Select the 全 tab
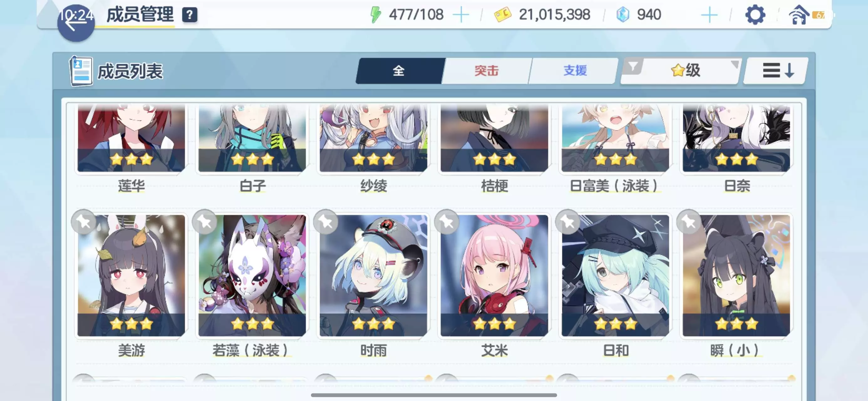Viewport: 868px width, 401px height. [x=400, y=70]
